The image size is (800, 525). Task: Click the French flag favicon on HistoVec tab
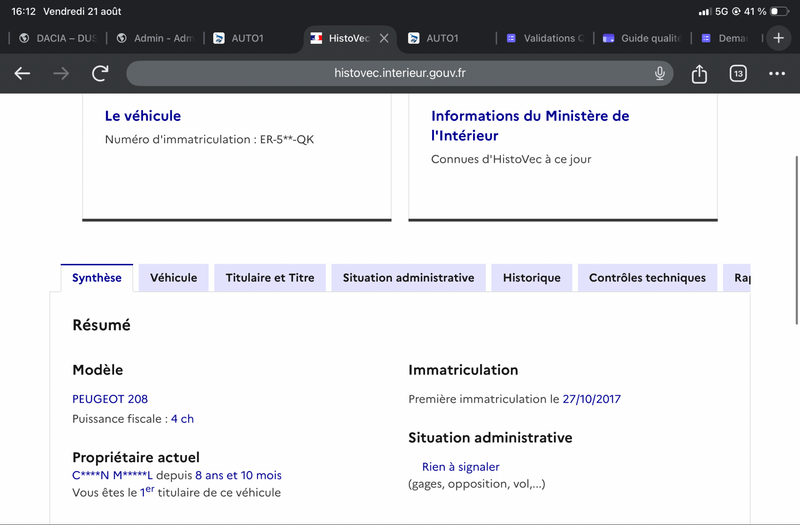[316, 38]
